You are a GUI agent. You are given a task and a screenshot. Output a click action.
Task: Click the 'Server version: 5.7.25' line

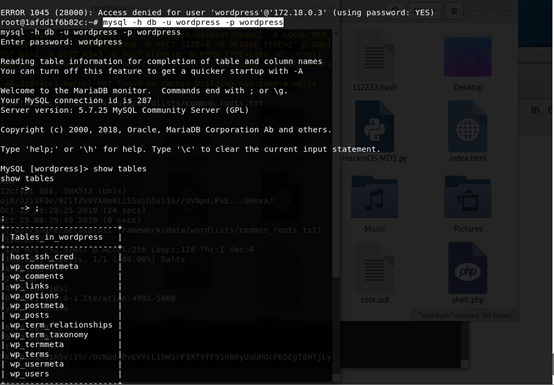(x=125, y=110)
